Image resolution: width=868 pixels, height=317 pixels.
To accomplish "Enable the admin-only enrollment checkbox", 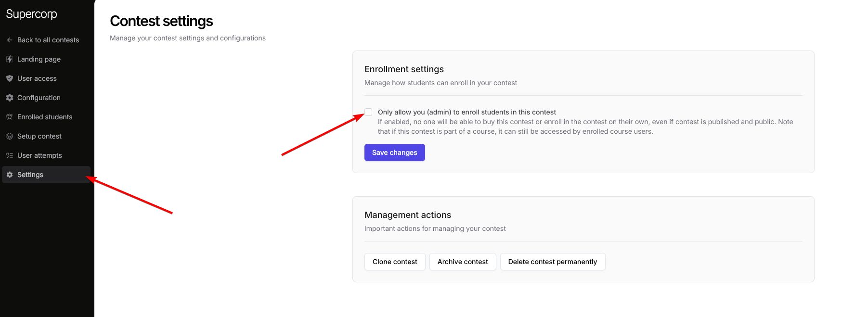I will point(368,112).
